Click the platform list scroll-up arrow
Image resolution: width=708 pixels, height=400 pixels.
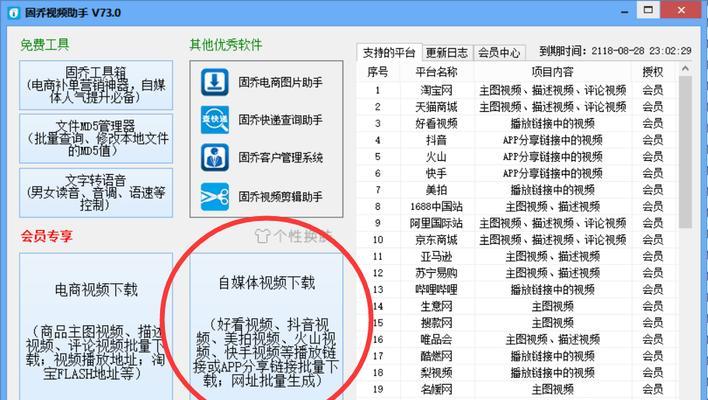[x=685, y=69]
